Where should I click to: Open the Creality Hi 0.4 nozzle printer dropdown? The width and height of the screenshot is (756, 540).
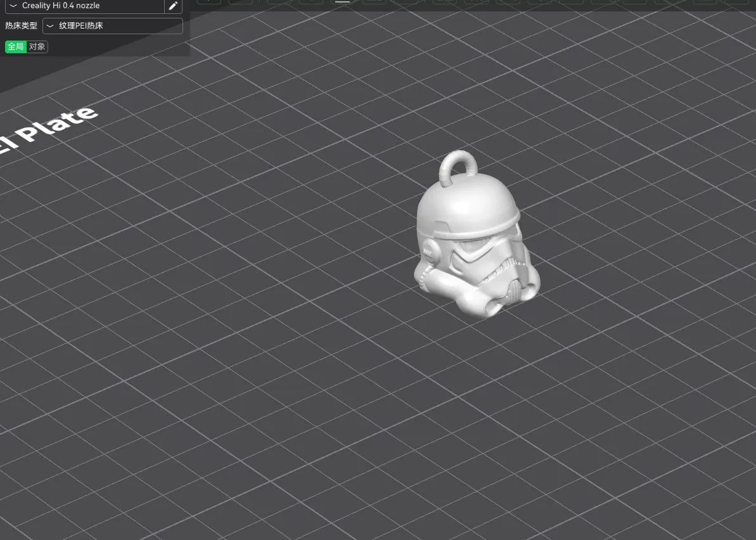[x=84, y=6]
